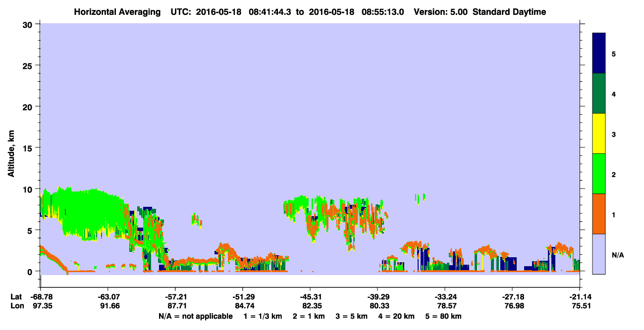Click legend text '1 = 1/3 km'
Image resolution: width=644 pixels, height=330 pixels.
263,316
